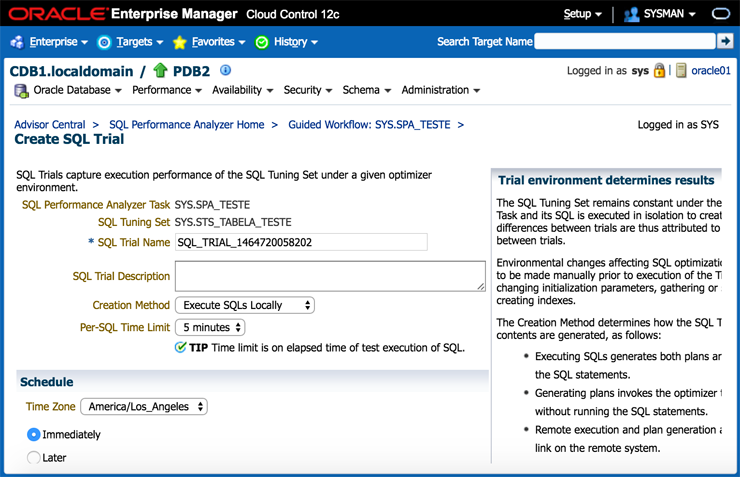Open the Advisor Central breadcrumb link

pyautogui.click(x=50, y=125)
